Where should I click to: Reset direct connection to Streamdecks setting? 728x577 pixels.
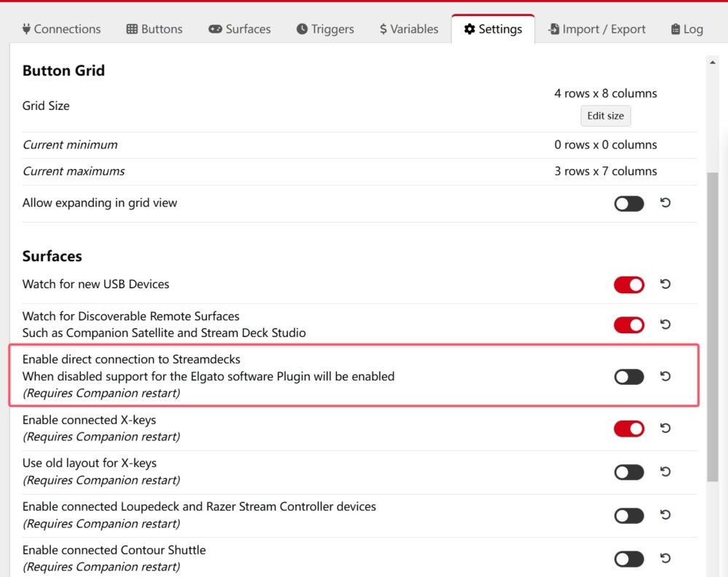click(665, 376)
